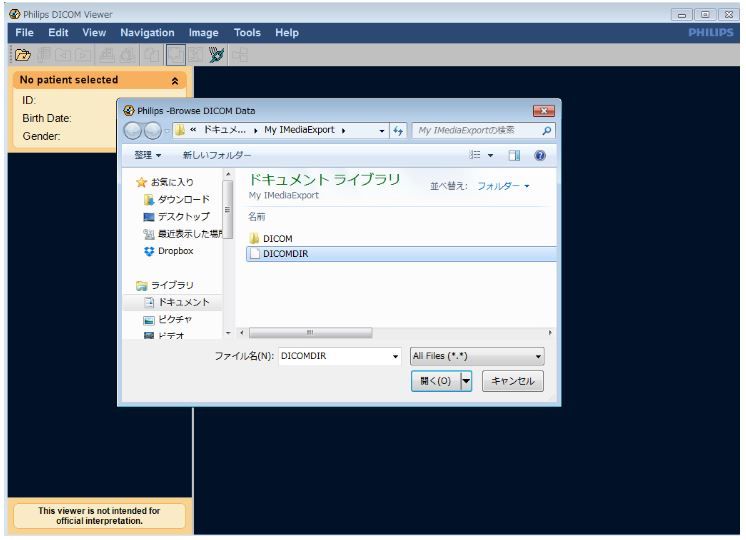Click the left arrow of horizontal scrollbar
Screen dimensions: 746x540
tap(242, 333)
